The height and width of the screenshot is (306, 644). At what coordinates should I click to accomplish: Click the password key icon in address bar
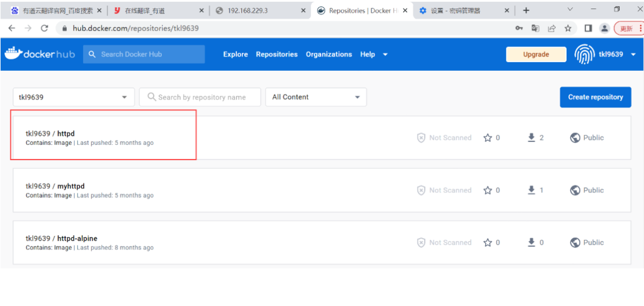click(519, 28)
